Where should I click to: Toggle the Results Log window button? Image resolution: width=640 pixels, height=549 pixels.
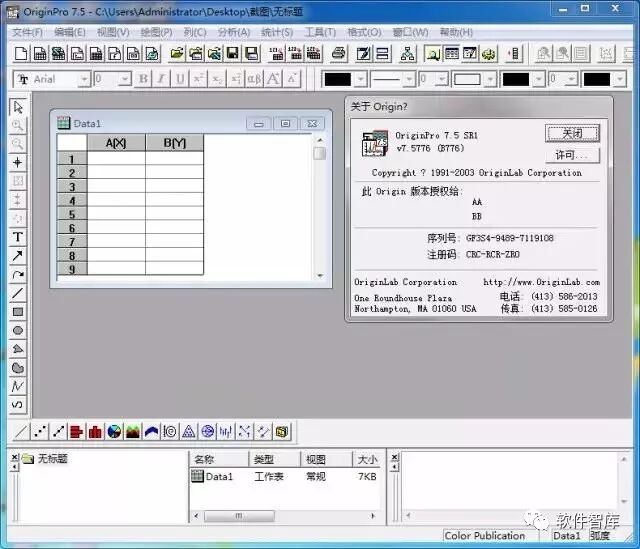tap(451, 53)
